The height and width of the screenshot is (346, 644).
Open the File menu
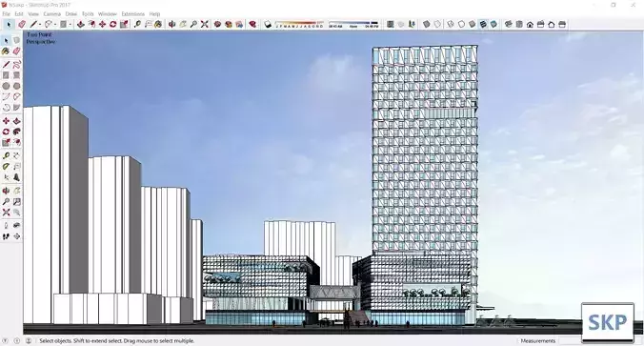(x=6, y=14)
